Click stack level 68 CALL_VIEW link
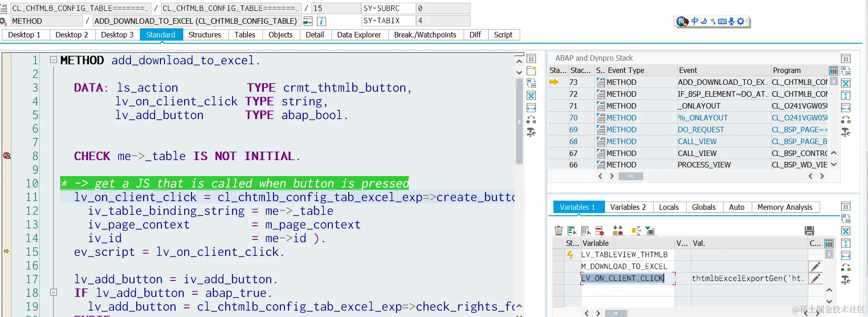Image resolution: width=868 pixels, height=317 pixels. [697, 141]
